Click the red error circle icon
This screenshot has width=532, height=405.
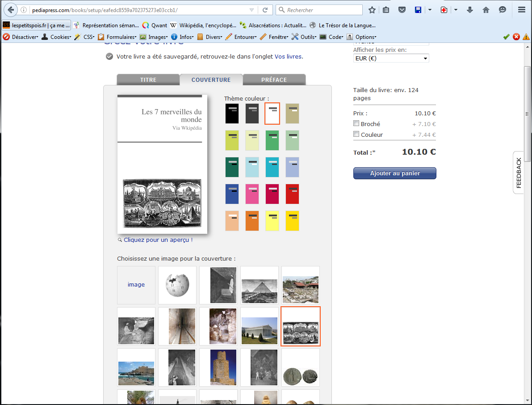[516, 37]
